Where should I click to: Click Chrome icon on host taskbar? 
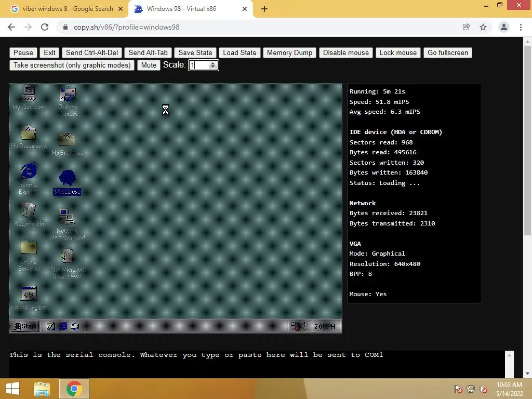click(74, 389)
